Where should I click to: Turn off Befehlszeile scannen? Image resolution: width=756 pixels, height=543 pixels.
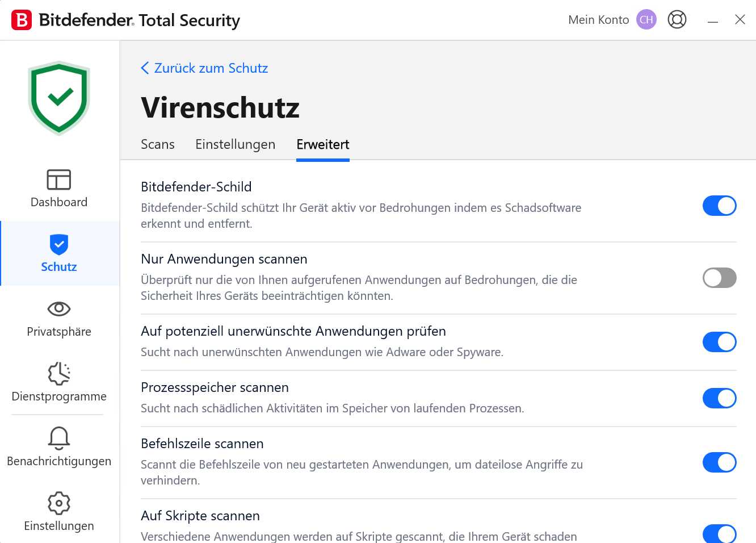[x=719, y=462]
